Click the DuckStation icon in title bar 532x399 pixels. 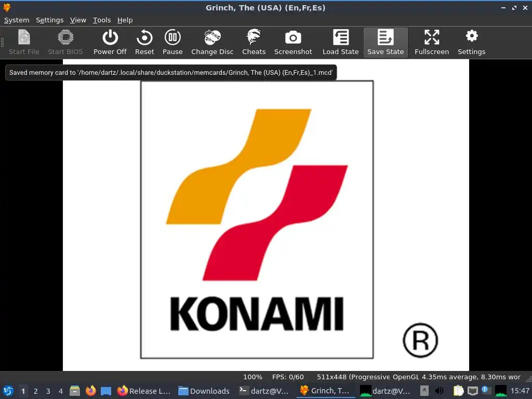pyautogui.click(x=7, y=7)
